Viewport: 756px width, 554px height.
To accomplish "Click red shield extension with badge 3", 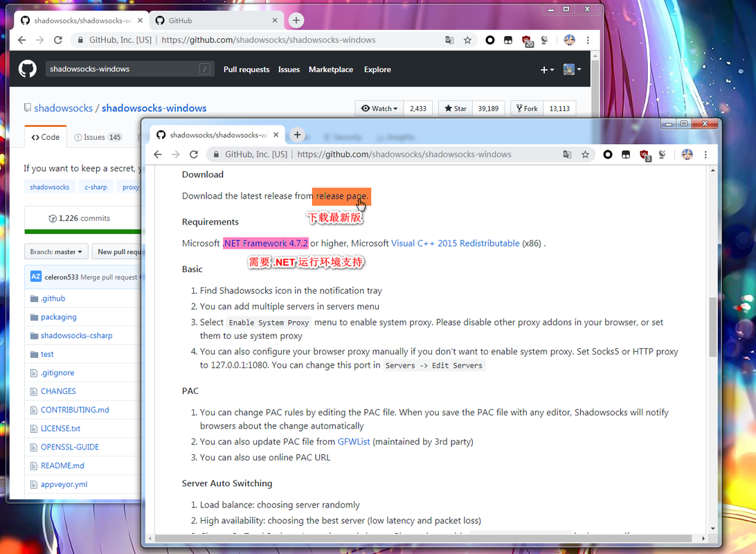I will (x=645, y=154).
